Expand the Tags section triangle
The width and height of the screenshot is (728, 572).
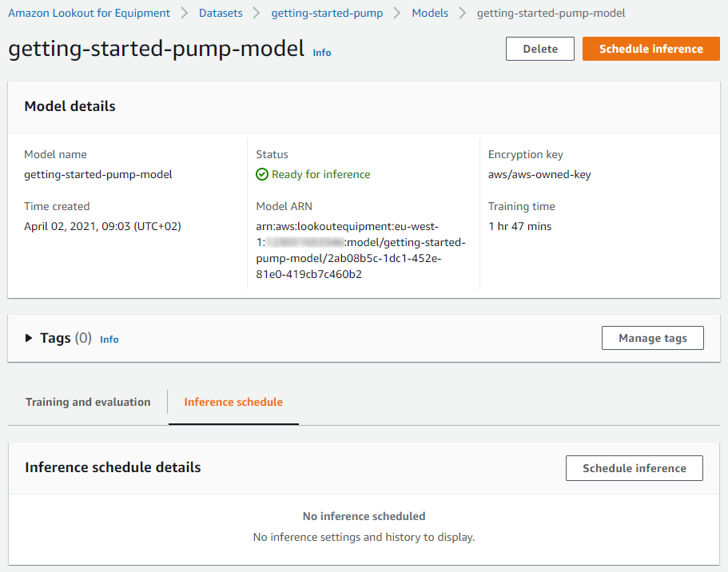tap(29, 338)
